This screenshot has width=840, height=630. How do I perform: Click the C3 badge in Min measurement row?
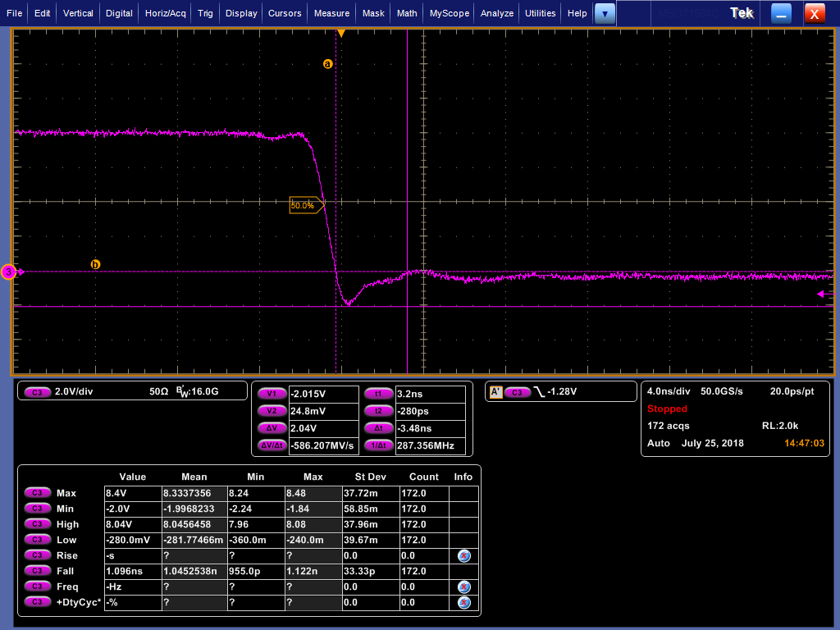tap(38, 508)
